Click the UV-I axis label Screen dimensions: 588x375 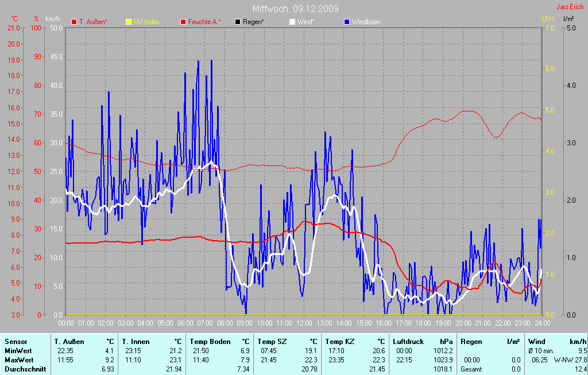(x=548, y=19)
